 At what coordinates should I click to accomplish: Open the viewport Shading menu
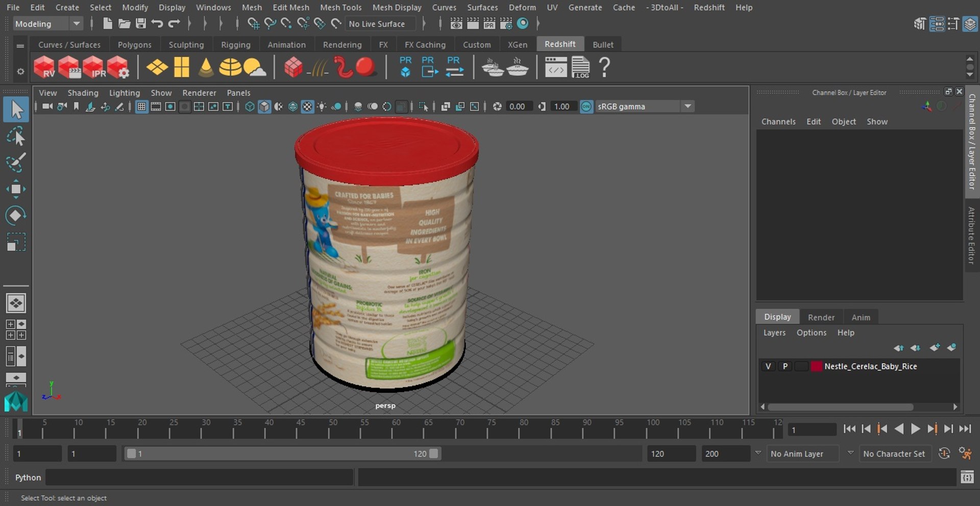tap(83, 93)
